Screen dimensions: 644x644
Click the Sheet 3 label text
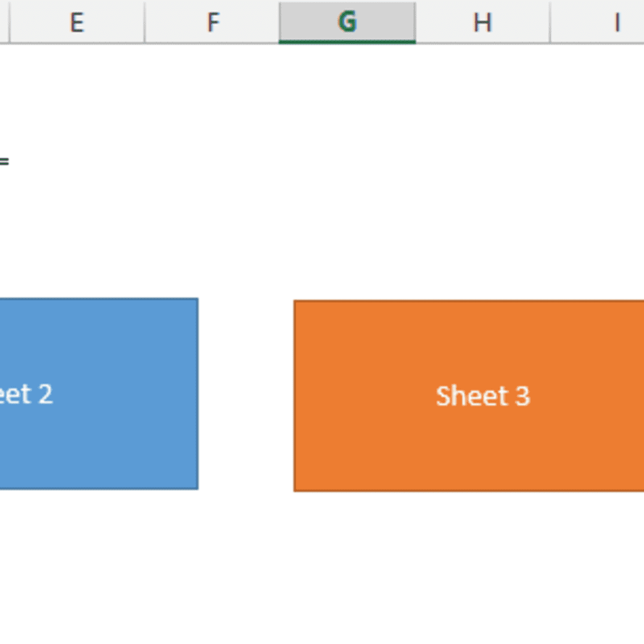pyautogui.click(x=484, y=396)
